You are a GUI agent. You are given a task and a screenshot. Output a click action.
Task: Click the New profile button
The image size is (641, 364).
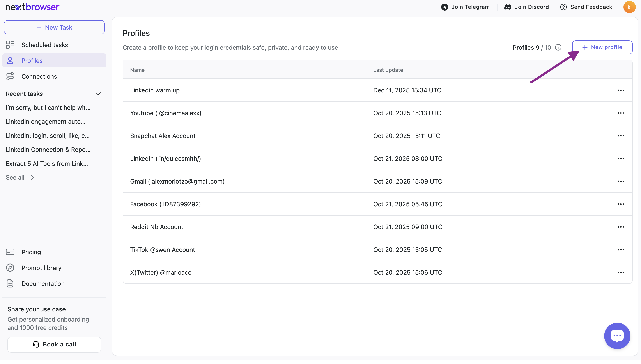pos(602,47)
